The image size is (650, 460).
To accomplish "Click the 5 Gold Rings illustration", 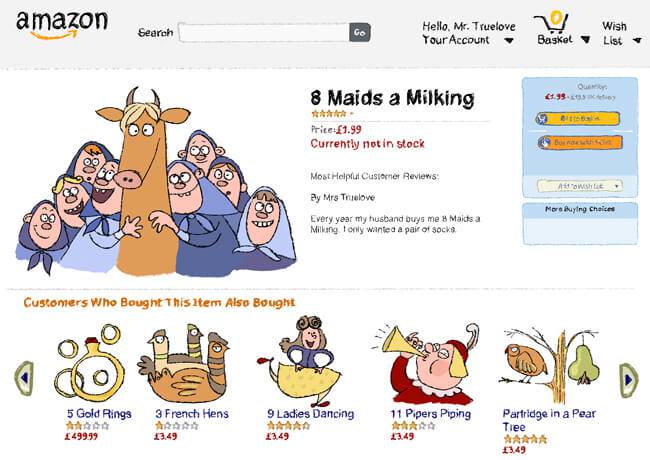I will [x=90, y=364].
